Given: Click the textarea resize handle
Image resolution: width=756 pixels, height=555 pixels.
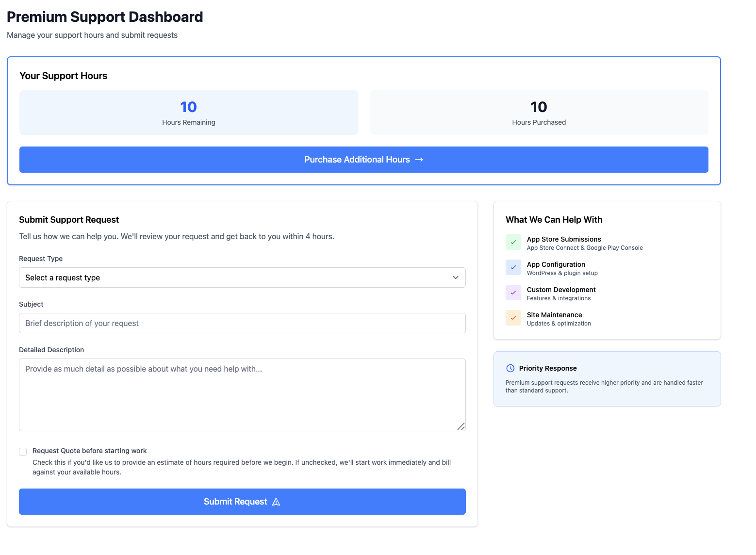Looking at the screenshot, I should [x=461, y=427].
